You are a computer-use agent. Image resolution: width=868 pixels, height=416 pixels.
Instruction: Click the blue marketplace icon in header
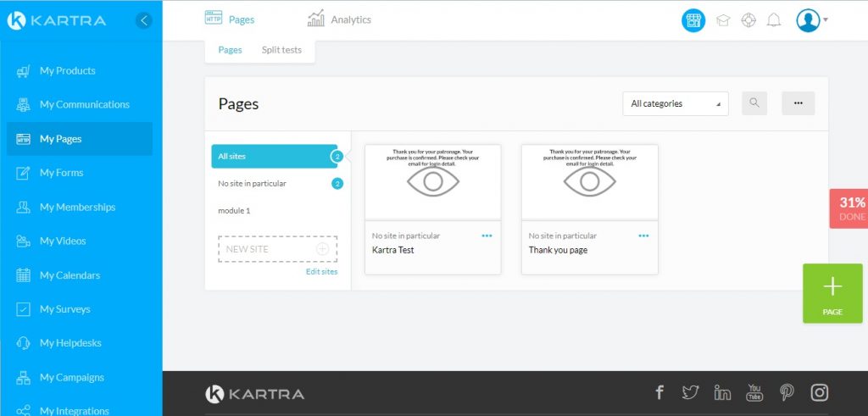pos(693,20)
